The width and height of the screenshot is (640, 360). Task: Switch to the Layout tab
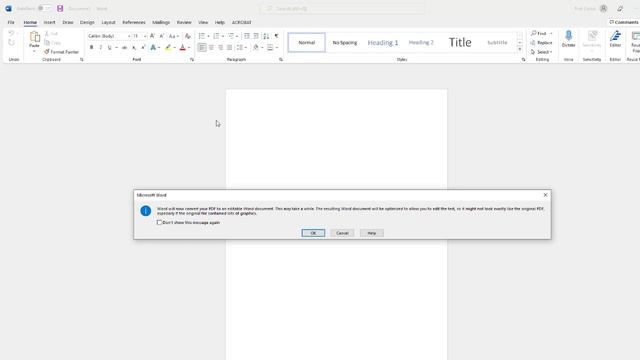pos(108,22)
